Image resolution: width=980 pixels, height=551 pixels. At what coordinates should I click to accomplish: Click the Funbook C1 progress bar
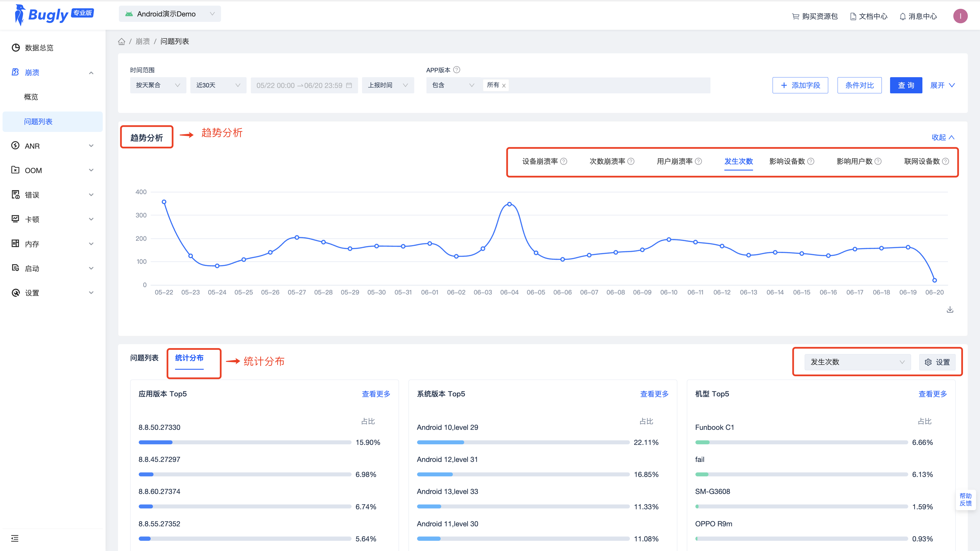pos(802,442)
